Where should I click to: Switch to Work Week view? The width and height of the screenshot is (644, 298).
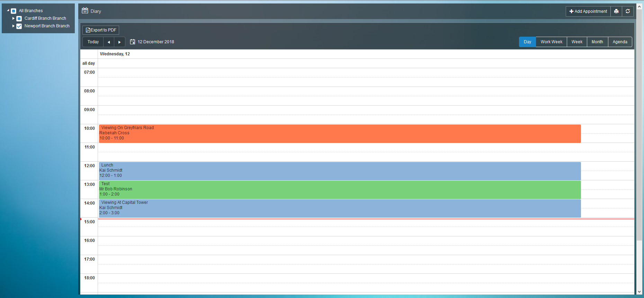(x=551, y=42)
